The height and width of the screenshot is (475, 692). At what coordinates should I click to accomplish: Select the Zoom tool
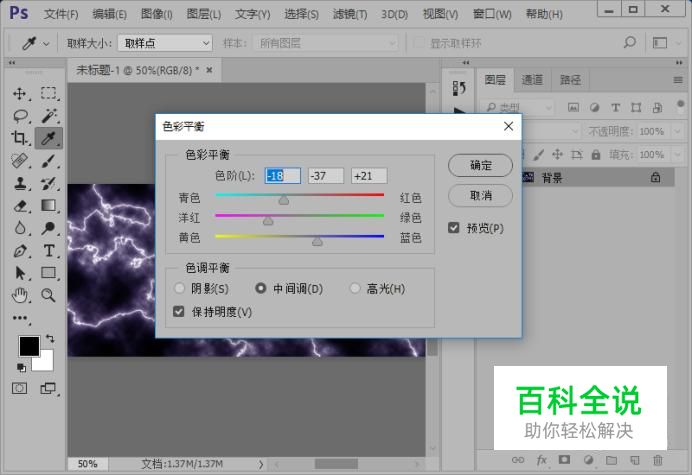point(49,295)
